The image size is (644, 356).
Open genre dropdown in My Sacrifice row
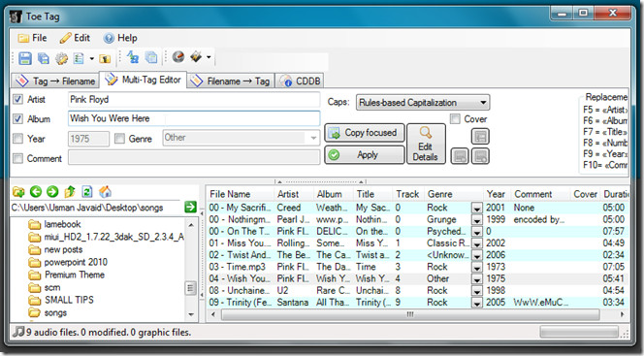point(476,208)
